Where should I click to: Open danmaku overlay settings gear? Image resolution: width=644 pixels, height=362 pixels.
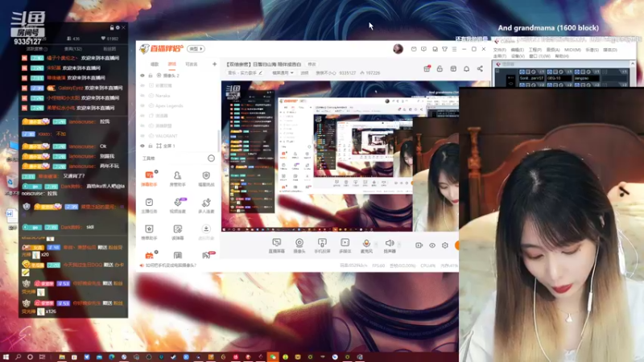pos(118,27)
